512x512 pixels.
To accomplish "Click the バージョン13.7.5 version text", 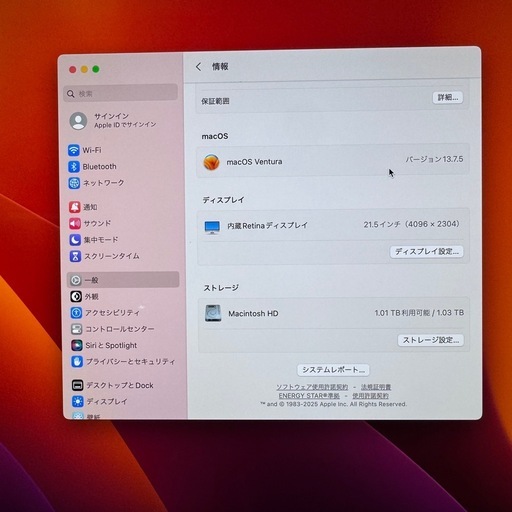I will [x=434, y=159].
